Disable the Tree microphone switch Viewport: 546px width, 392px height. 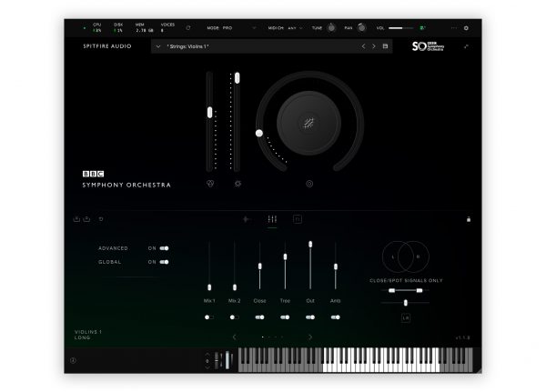click(x=285, y=317)
